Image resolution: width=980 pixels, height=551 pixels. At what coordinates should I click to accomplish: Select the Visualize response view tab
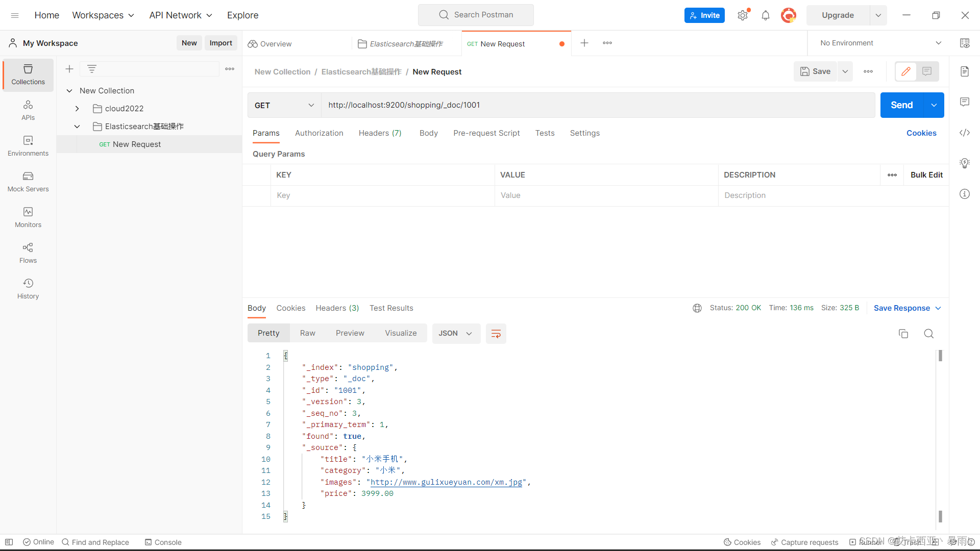(x=400, y=333)
